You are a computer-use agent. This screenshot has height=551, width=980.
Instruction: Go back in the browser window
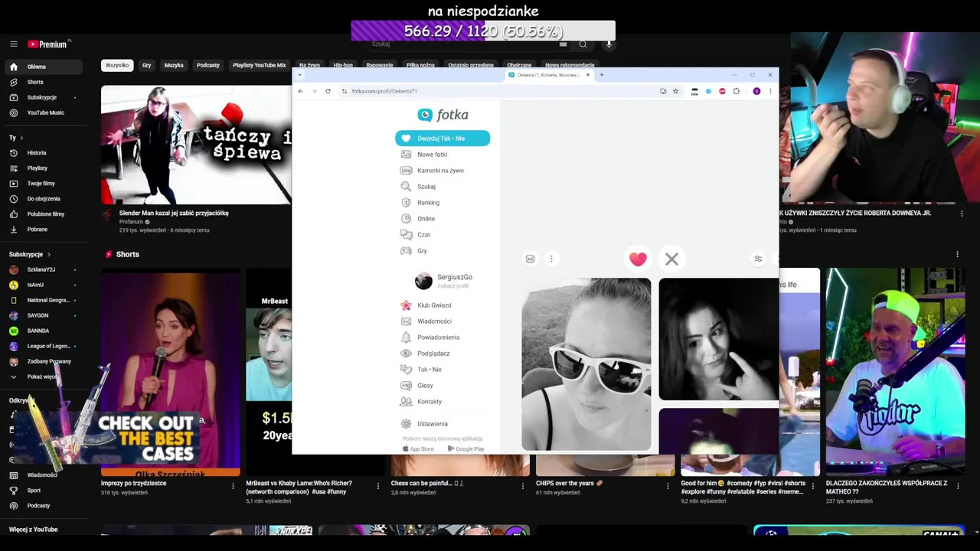[x=300, y=91]
